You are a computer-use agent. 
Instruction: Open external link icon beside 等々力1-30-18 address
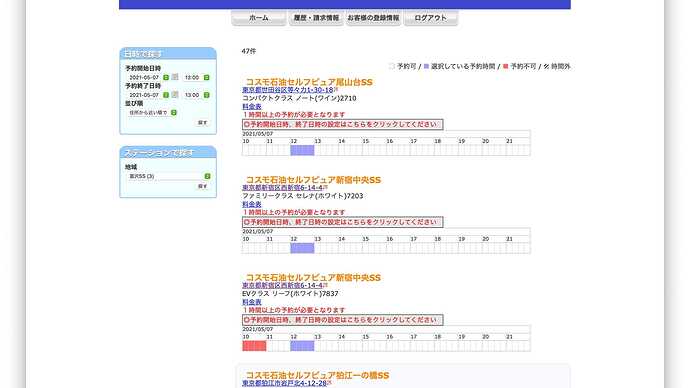(x=336, y=89)
